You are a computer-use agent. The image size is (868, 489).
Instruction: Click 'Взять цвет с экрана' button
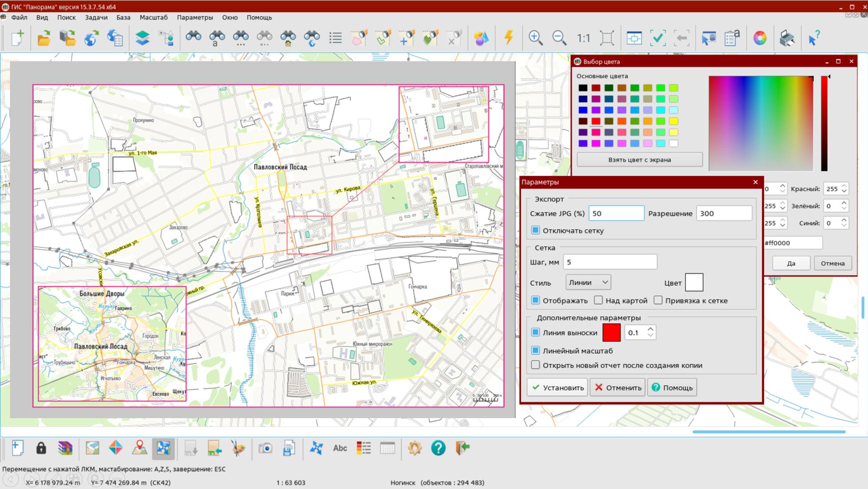point(639,159)
